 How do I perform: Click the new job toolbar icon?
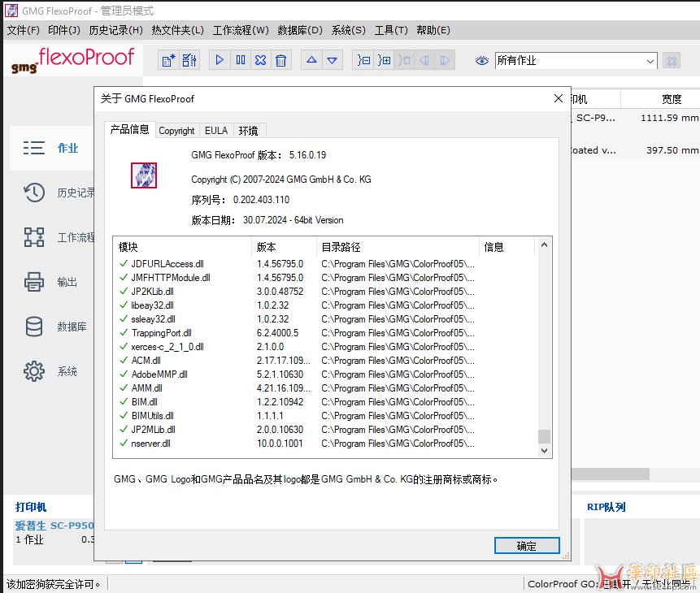[x=169, y=60]
